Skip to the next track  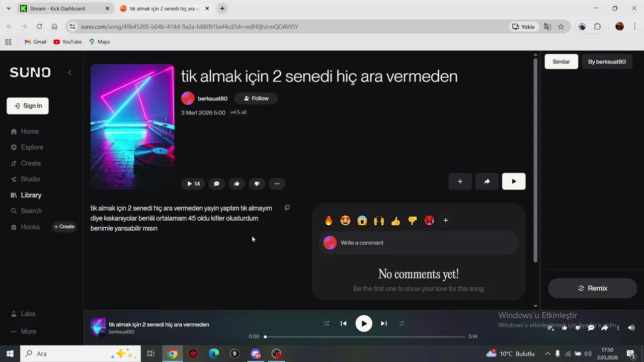(384, 324)
